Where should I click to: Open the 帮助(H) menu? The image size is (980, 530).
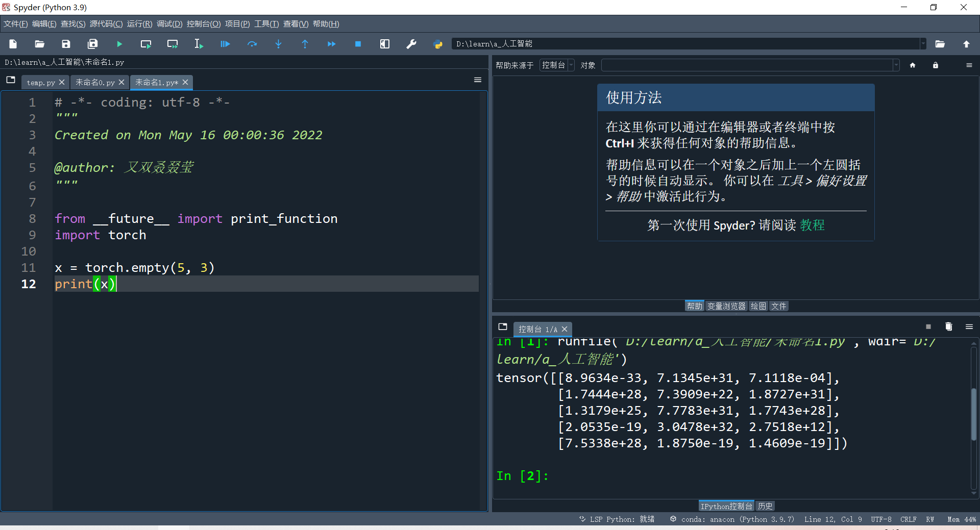pos(326,24)
